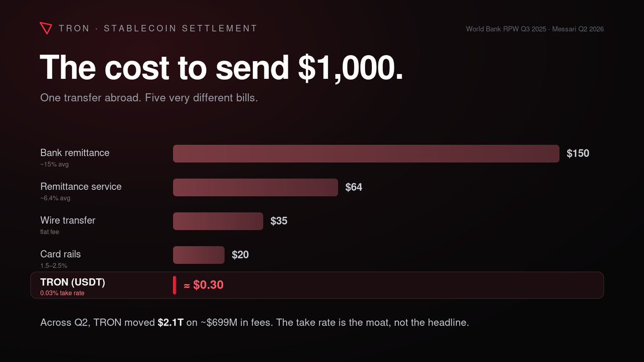Click the bold $2.1T figure in footer
This screenshot has width=644, height=362.
171,323
